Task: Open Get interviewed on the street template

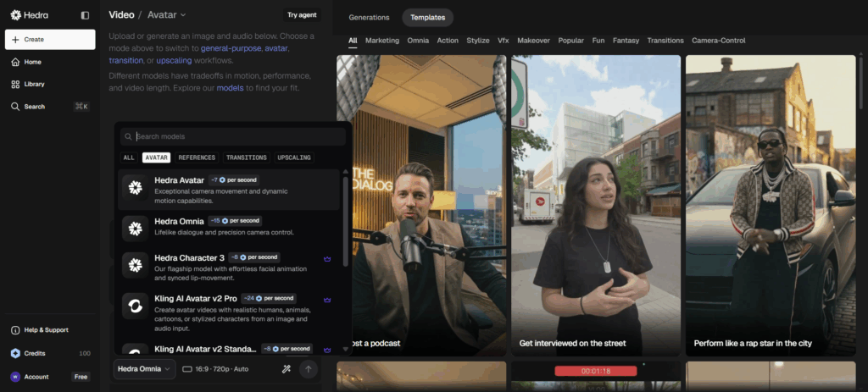Action: [596, 205]
